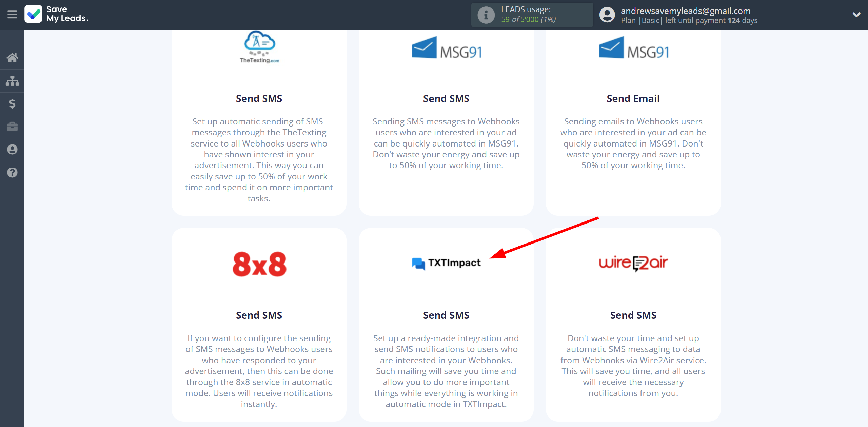Screen dimensions: 868x427
Task: Click the MSG91 Send SMS description text
Action: point(446,143)
